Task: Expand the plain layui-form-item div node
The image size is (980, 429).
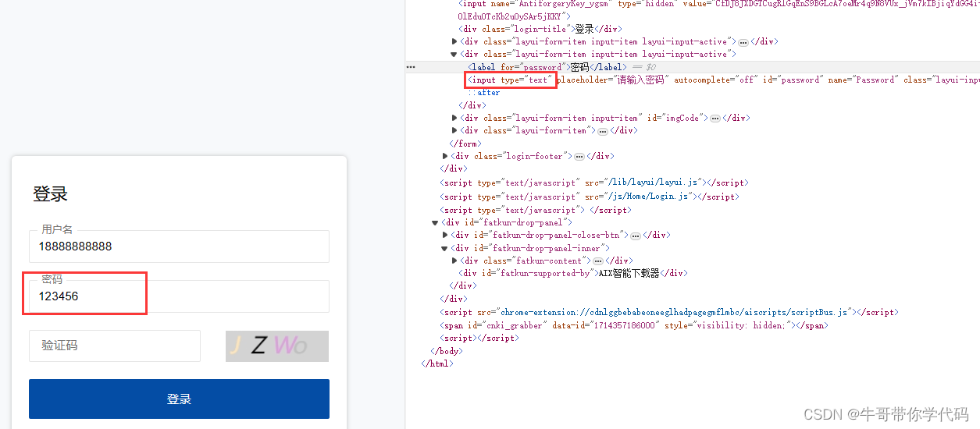Action: 455,130
